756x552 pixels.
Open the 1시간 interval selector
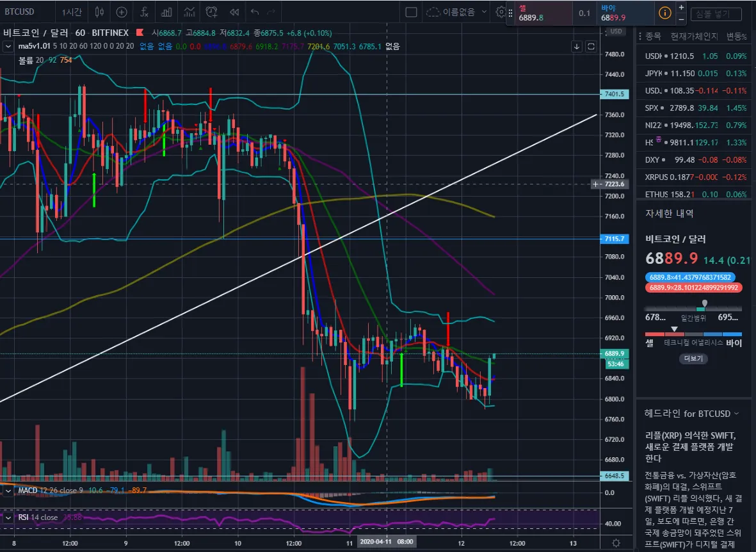tap(71, 12)
